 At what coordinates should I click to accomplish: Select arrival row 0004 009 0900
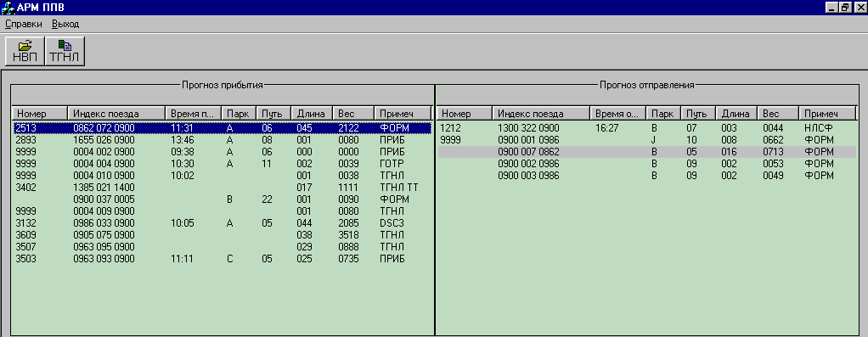coord(222,211)
